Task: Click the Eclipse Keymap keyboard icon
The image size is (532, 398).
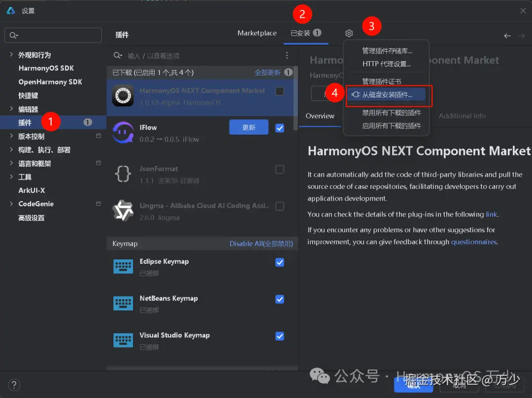Action: pos(123,267)
